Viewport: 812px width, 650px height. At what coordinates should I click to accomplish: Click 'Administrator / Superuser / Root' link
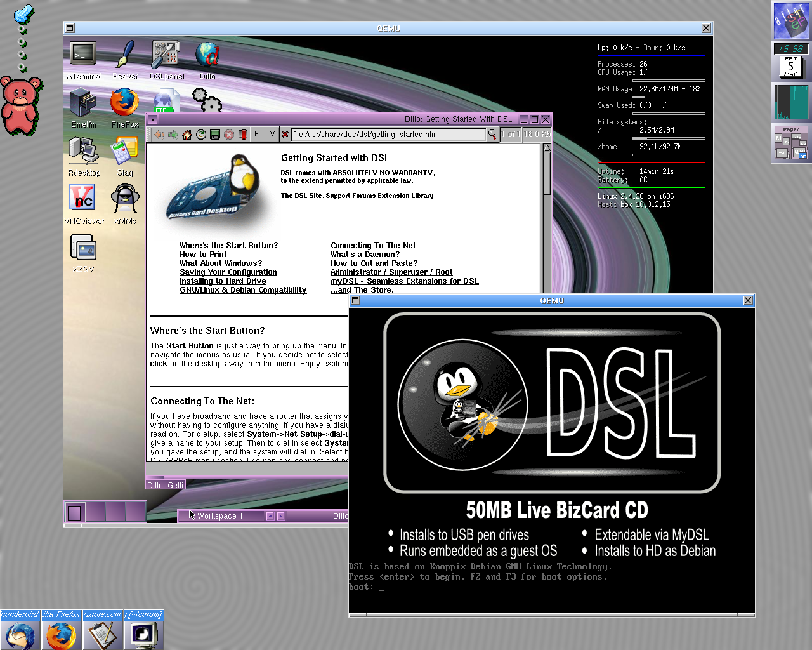pos(391,272)
